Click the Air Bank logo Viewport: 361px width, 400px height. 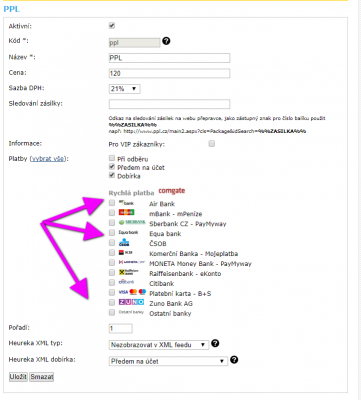pyautogui.click(x=126, y=203)
